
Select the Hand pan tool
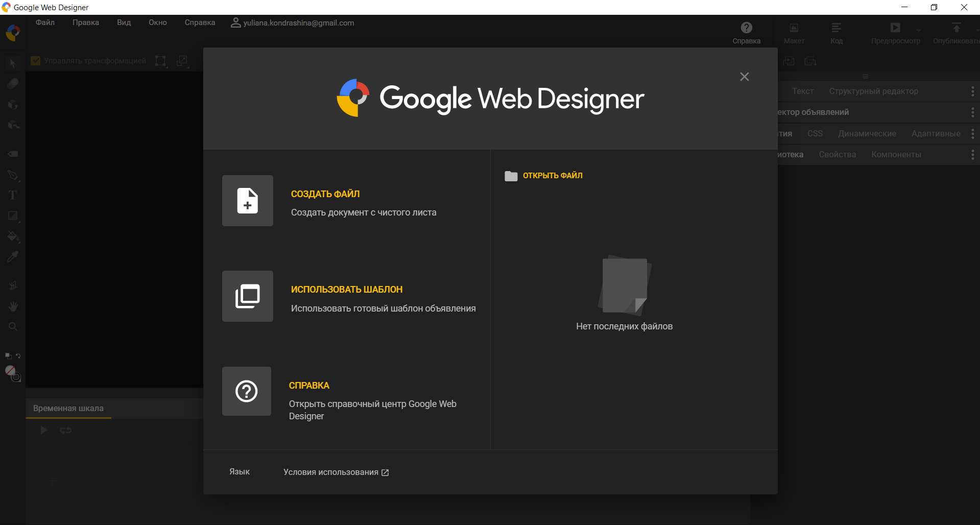coord(13,306)
